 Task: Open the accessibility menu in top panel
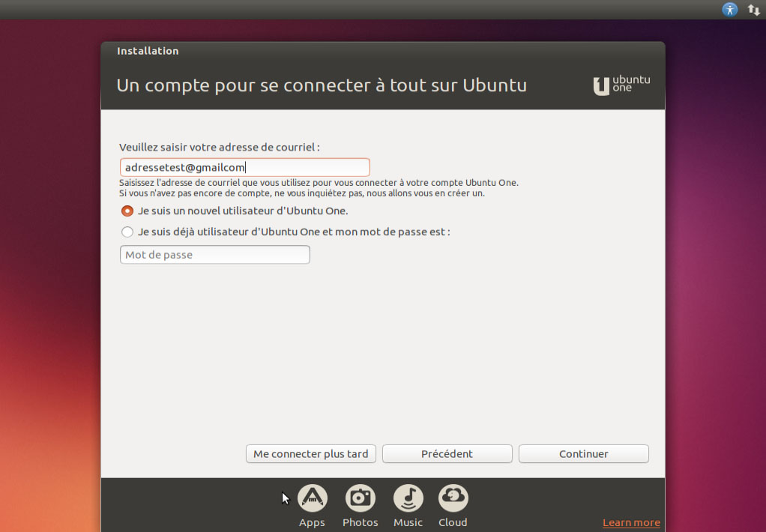(729, 9)
